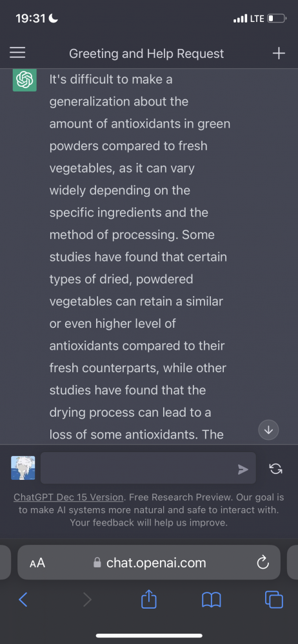Send message with paper plane icon
Viewport: 298px width, 644px height.
243,469
